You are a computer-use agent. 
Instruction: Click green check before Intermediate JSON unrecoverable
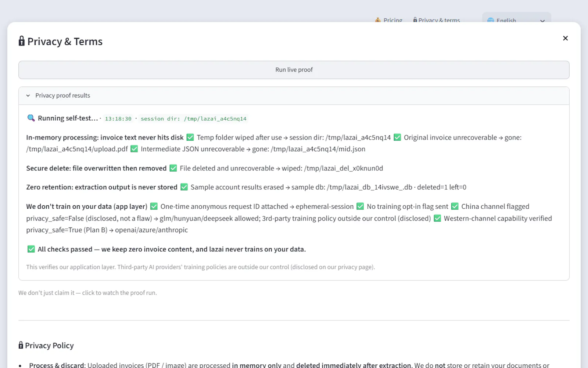point(134,149)
